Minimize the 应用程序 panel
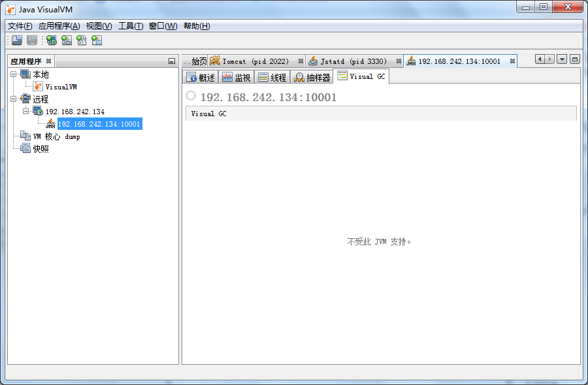588x385 pixels. 172,61
